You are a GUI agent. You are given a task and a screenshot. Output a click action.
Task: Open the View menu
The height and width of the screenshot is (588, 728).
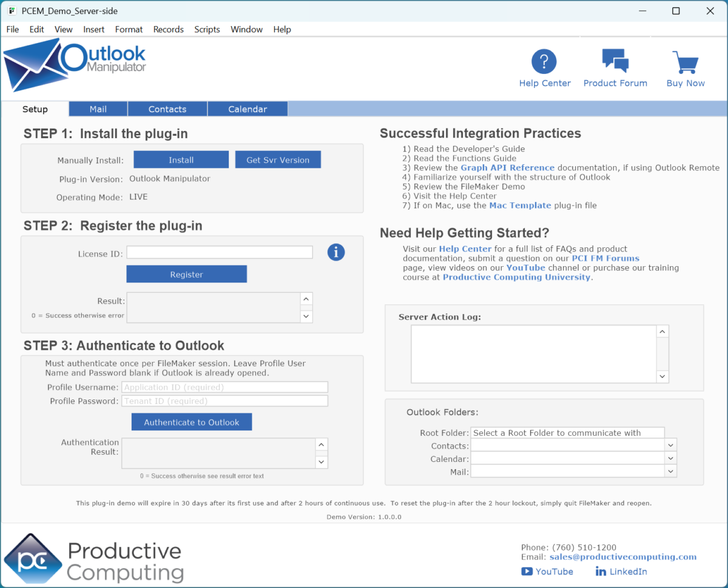(x=64, y=29)
